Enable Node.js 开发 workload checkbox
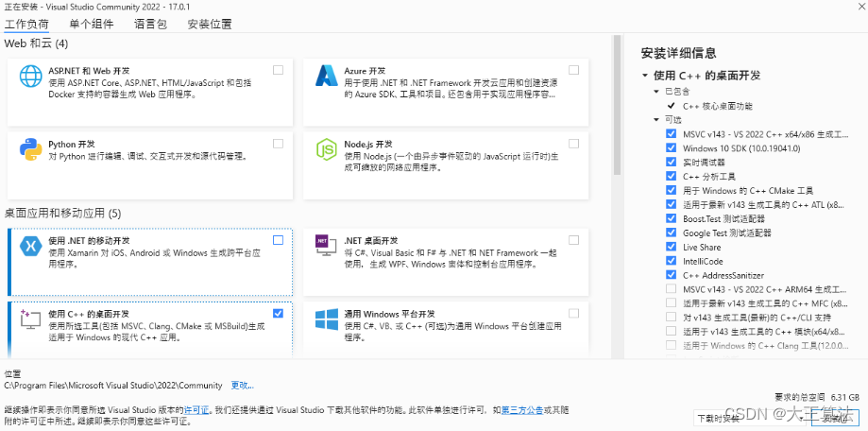This screenshot has width=868, height=431. coord(573,144)
